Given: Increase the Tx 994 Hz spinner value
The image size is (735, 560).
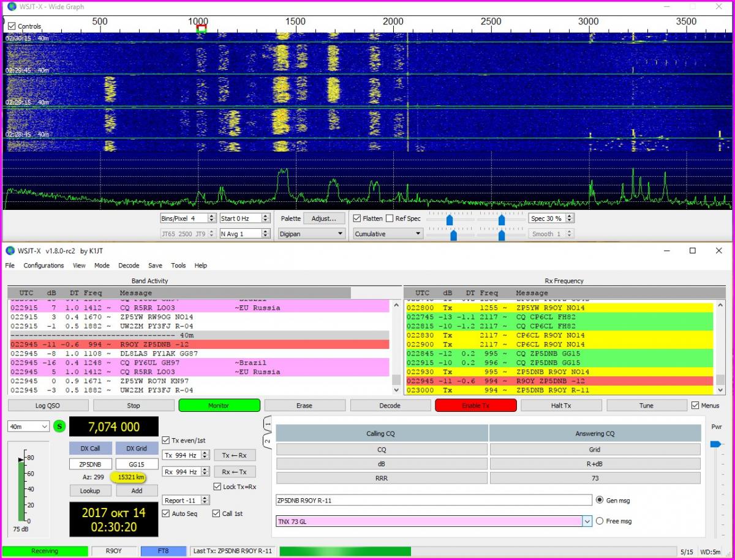Looking at the screenshot, I should pos(205,453).
